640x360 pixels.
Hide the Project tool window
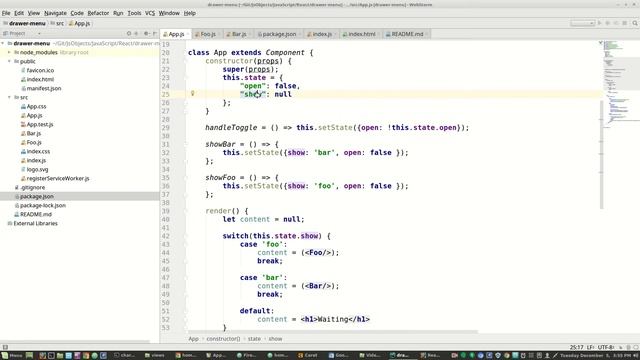click(155, 33)
